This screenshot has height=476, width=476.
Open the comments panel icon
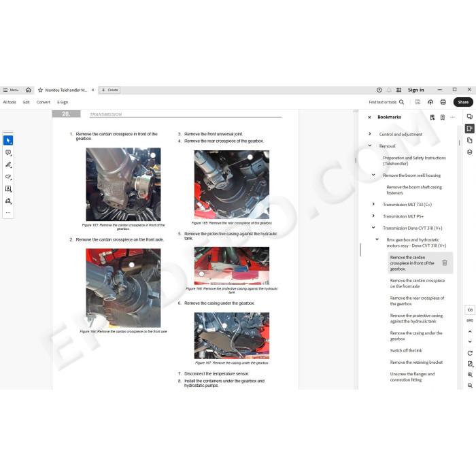(470, 116)
